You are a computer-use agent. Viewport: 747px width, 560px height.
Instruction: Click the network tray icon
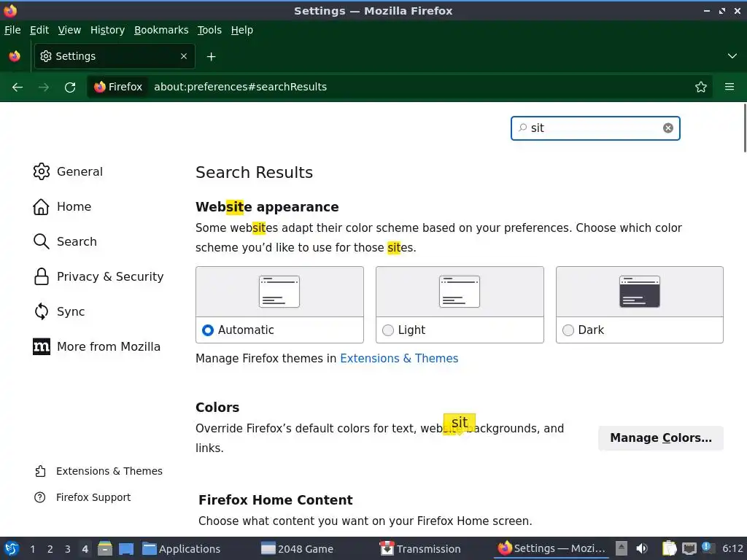(x=689, y=548)
